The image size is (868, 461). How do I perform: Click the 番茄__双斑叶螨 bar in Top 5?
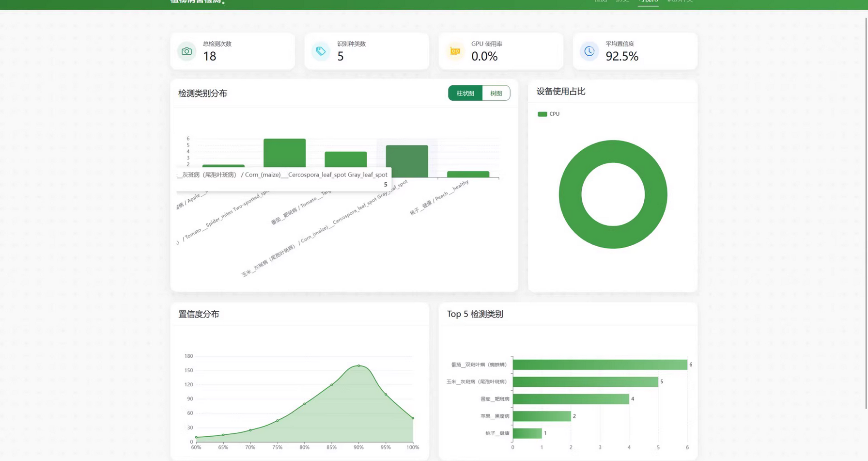click(x=600, y=365)
